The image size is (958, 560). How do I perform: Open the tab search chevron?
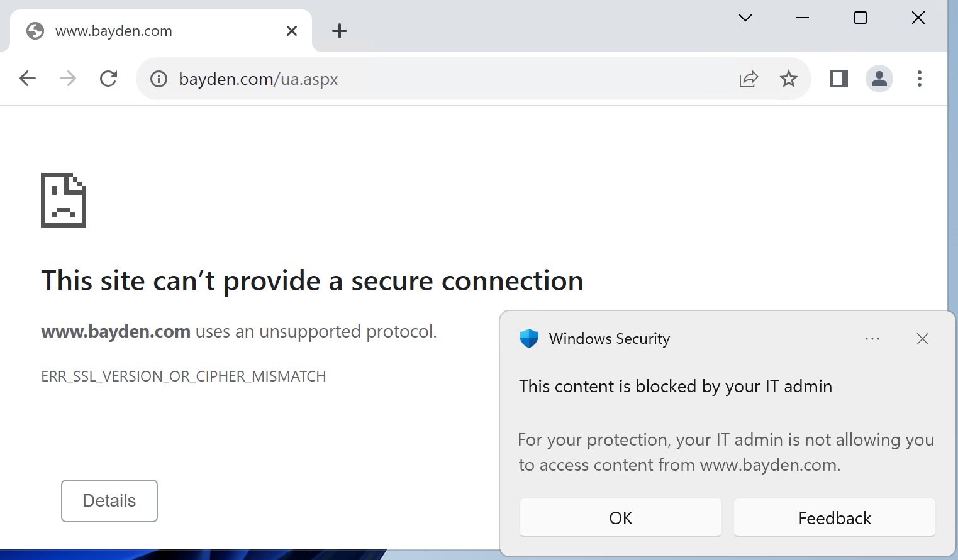(x=745, y=18)
